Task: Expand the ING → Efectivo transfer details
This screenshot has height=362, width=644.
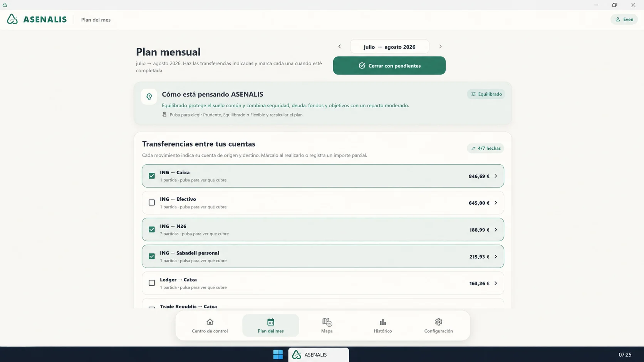Action: tap(496, 203)
